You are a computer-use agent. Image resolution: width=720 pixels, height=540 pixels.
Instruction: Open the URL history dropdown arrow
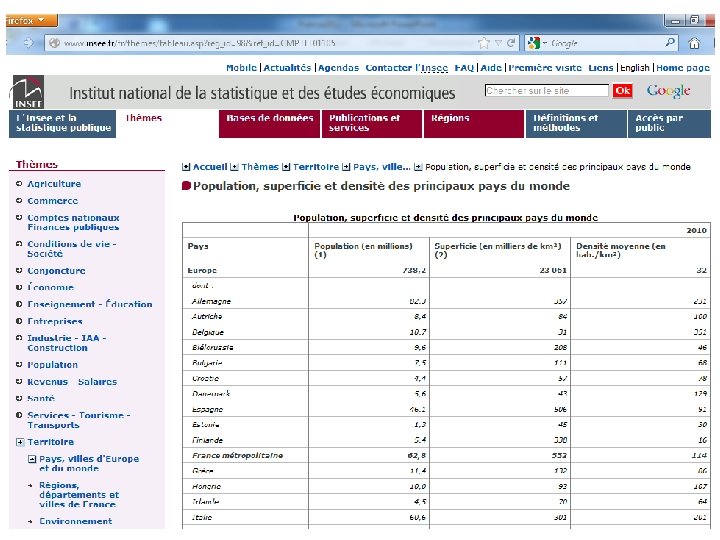point(498,43)
